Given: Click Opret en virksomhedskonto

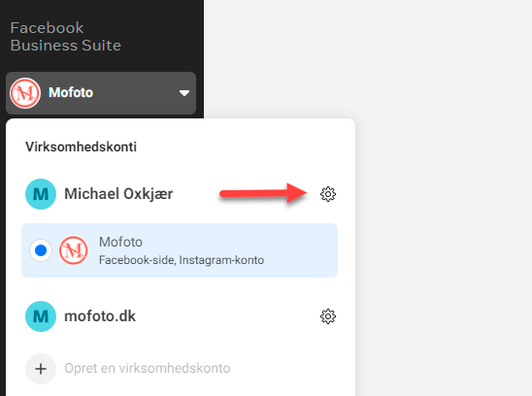Looking at the screenshot, I should (x=148, y=368).
